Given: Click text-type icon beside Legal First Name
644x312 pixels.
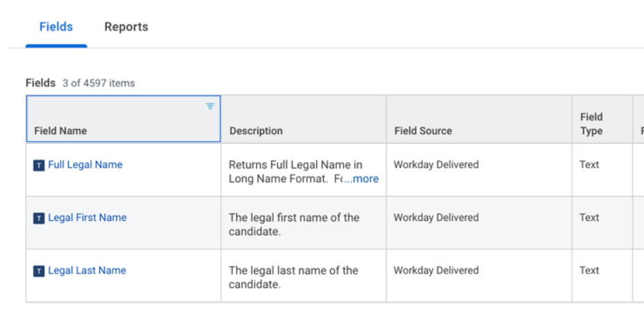Looking at the screenshot, I should point(39,218).
